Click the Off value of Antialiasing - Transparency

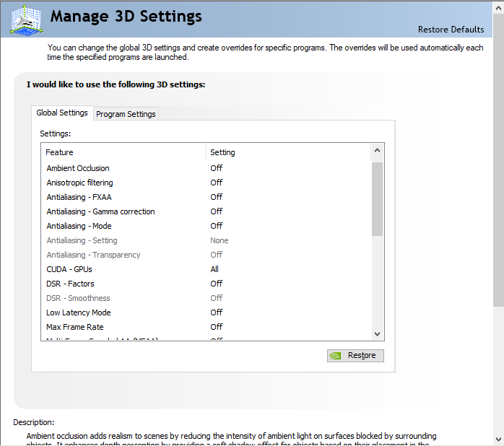click(217, 255)
